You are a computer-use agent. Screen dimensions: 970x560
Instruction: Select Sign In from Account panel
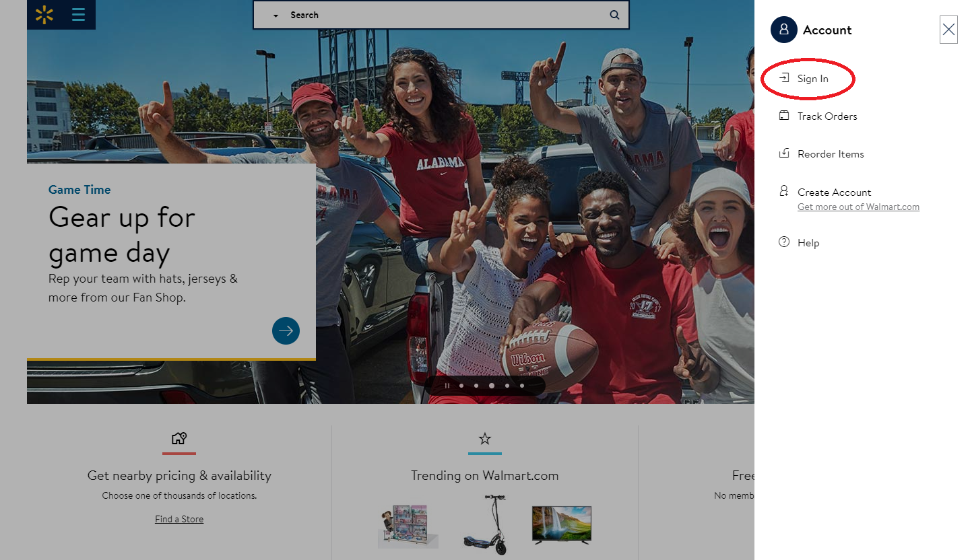[812, 79]
